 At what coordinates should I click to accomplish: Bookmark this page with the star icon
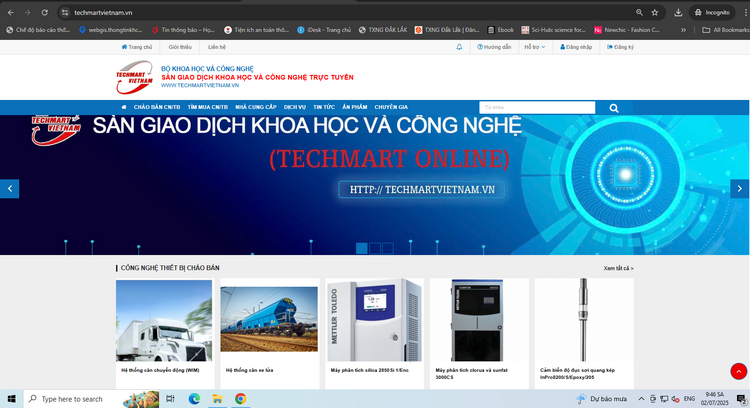tap(655, 12)
